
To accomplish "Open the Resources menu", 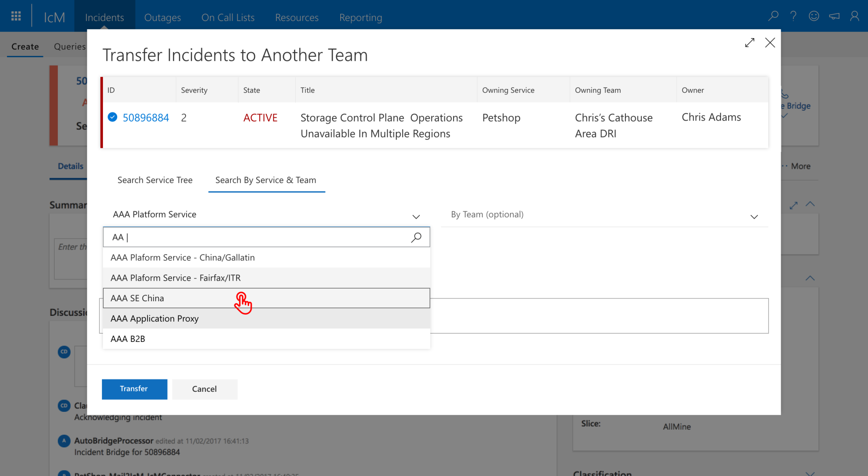I will [297, 17].
